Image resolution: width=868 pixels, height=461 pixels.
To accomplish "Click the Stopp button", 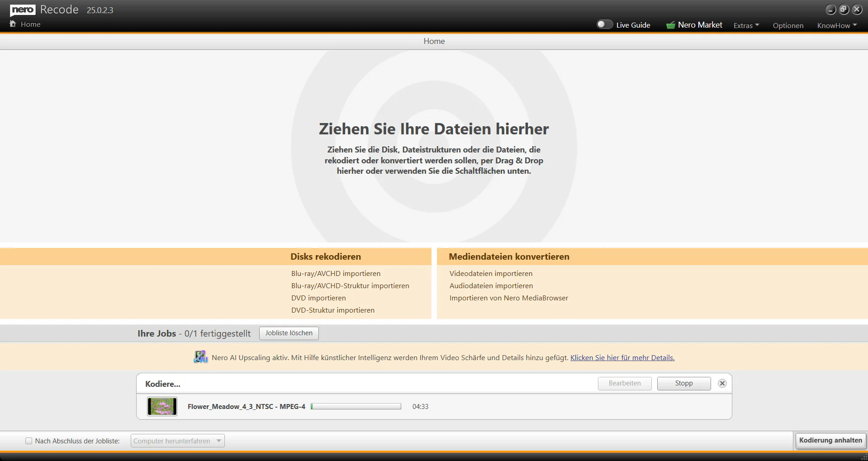I will pyautogui.click(x=684, y=383).
